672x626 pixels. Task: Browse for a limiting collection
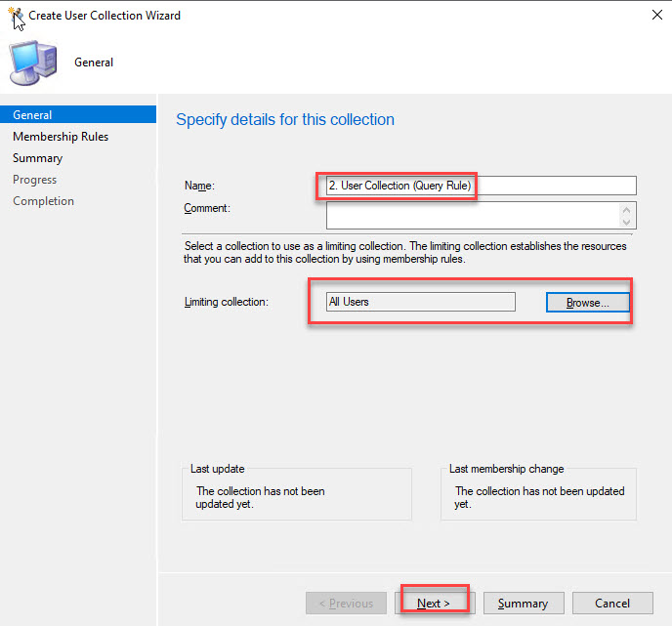coord(587,303)
